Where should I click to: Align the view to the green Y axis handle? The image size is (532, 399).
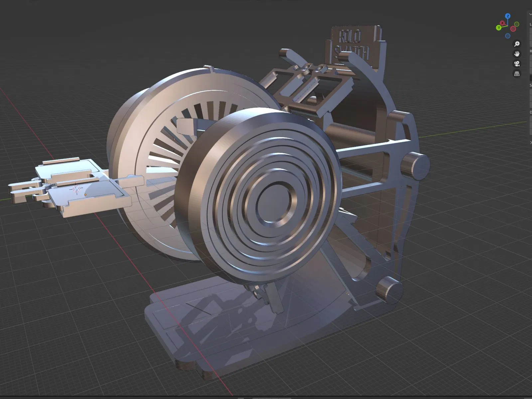tap(498, 28)
